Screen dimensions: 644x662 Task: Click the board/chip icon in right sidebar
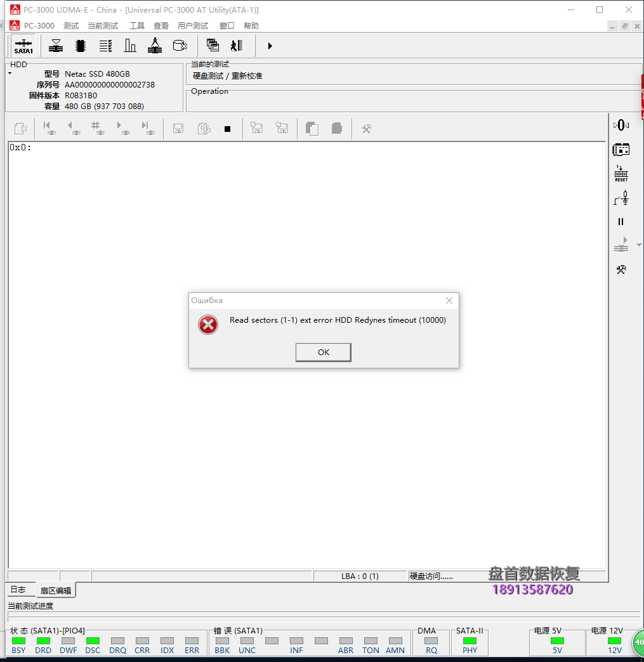pos(621,150)
